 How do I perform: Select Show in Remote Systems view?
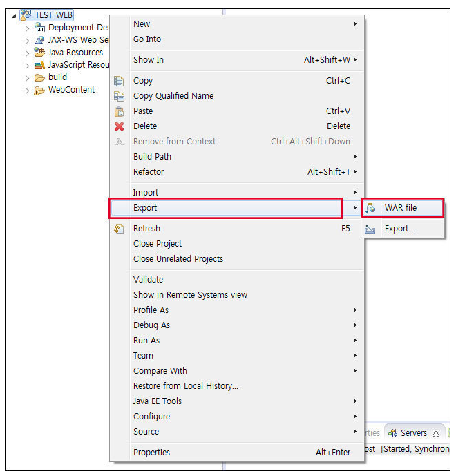click(237, 295)
